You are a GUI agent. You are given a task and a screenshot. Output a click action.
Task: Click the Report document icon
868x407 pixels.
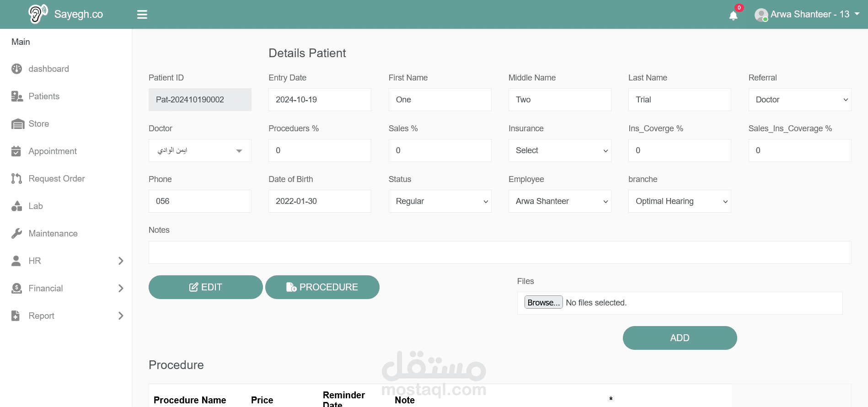(x=16, y=316)
